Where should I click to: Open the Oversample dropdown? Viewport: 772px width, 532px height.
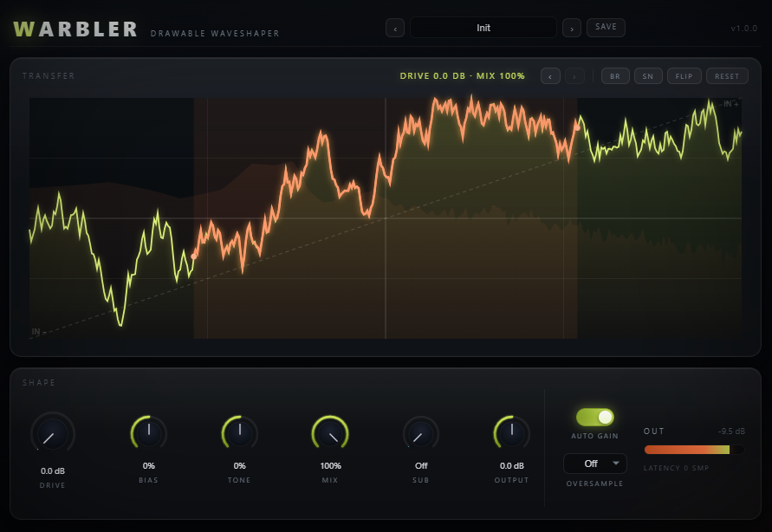pos(594,464)
